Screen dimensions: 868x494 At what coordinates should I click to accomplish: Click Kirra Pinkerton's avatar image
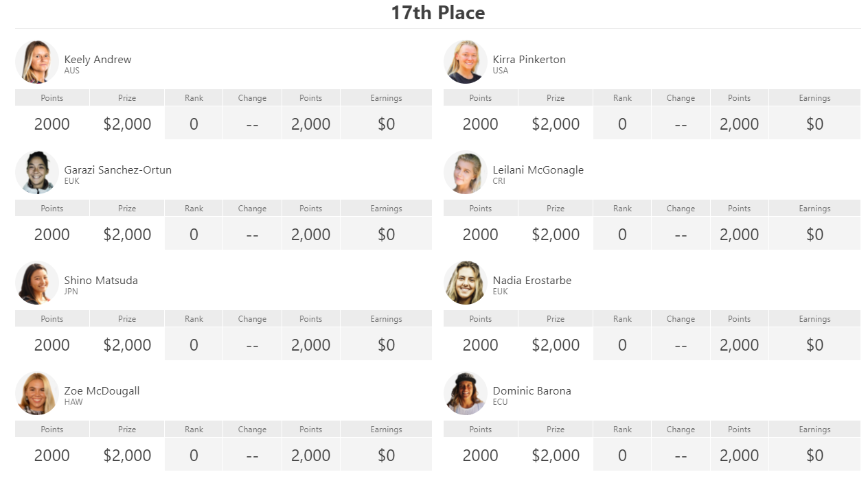click(466, 62)
